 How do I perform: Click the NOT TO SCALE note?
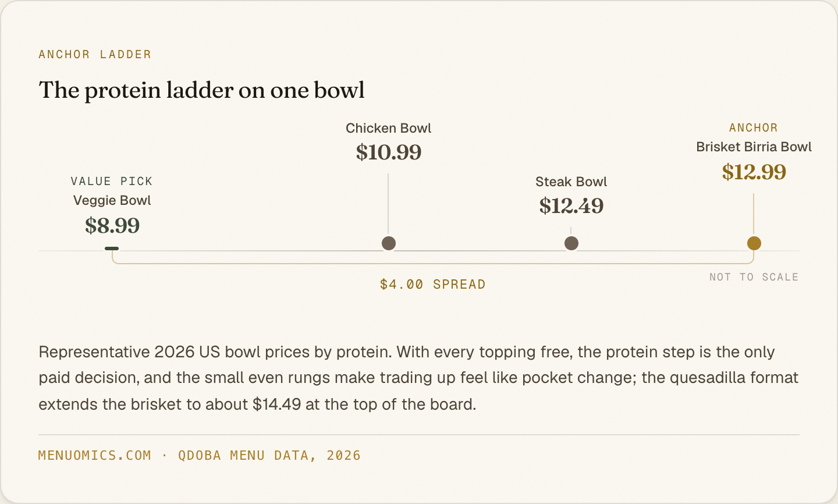click(754, 277)
